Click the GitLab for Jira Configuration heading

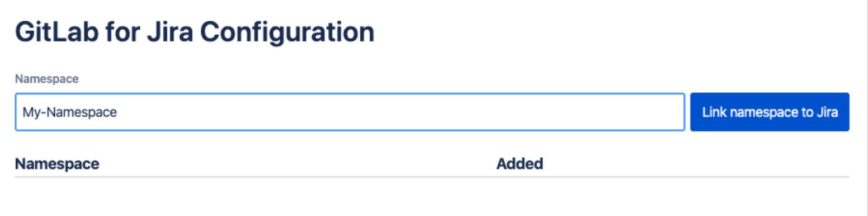(195, 32)
